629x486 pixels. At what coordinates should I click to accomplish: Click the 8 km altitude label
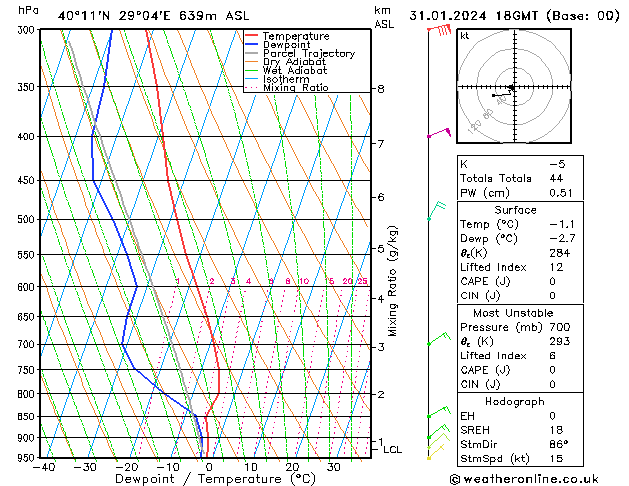(x=381, y=89)
